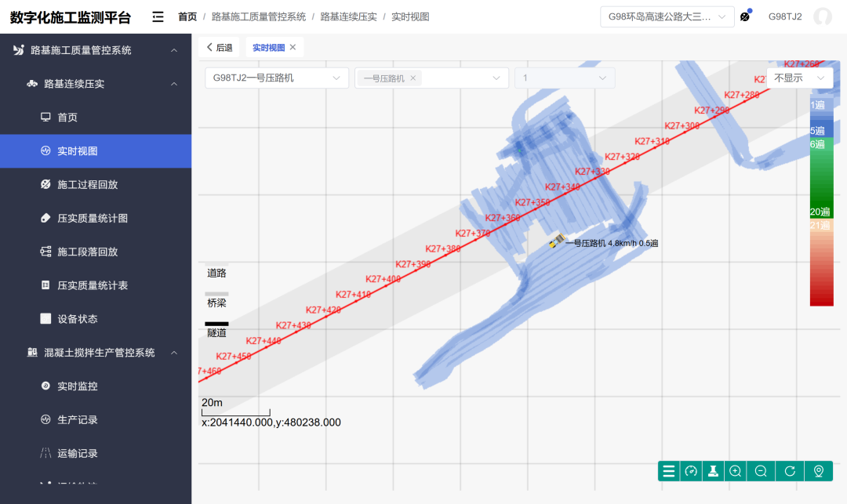
Task: Remove the 一号压路机 tag
Action: (x=413, y=78)
